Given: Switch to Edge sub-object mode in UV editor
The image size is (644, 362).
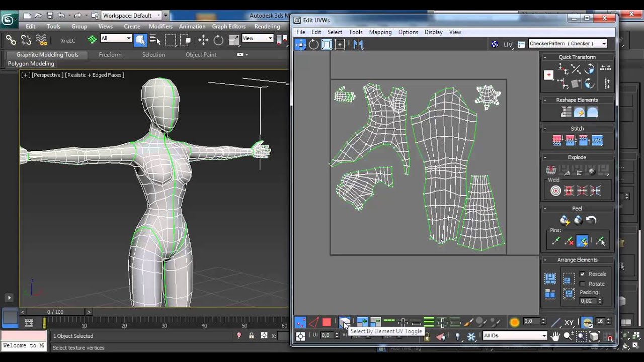Looking at the screenshot, I should click(313, 322).
